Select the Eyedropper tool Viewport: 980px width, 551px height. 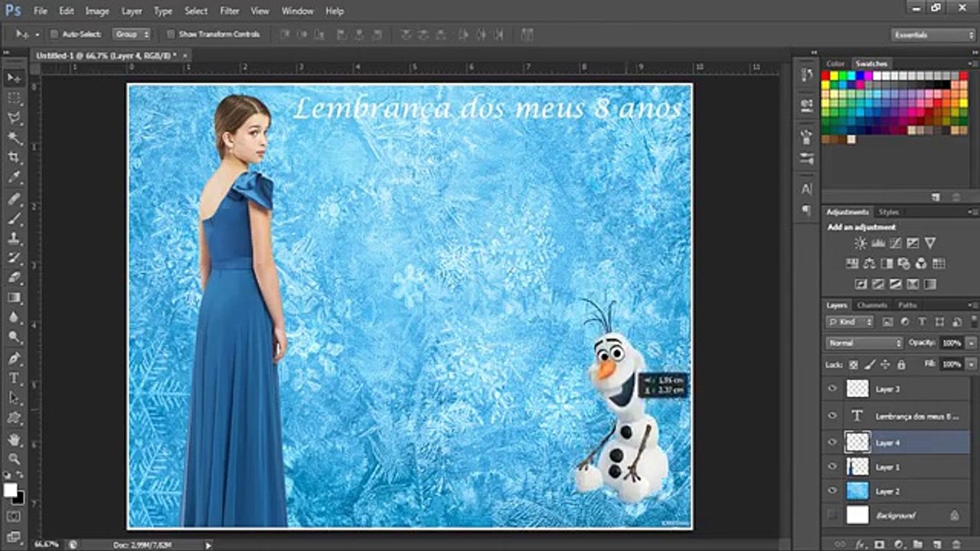(14, 178)
